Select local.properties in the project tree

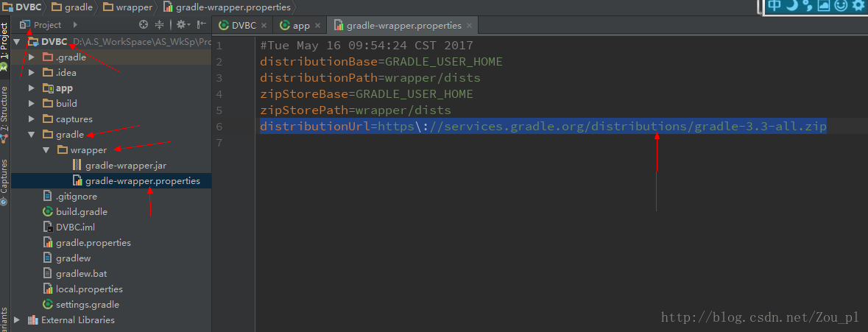coord(89,289)
